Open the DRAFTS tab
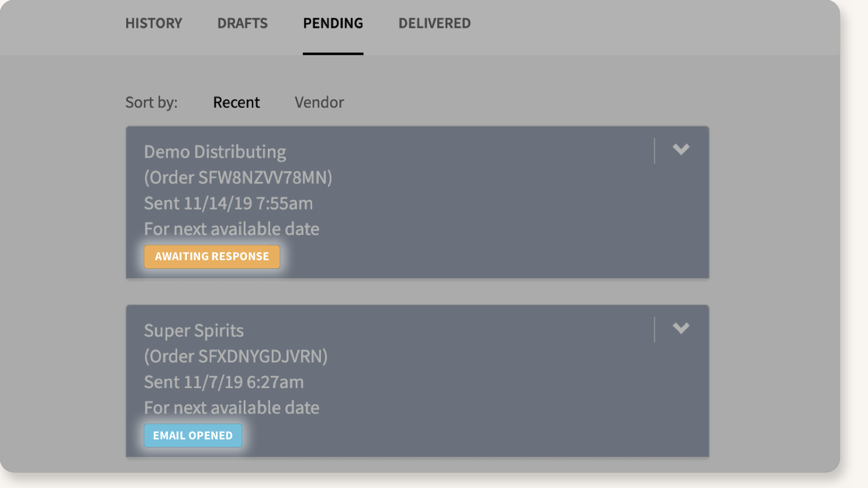The image size is (868, 488). point(242,23)
